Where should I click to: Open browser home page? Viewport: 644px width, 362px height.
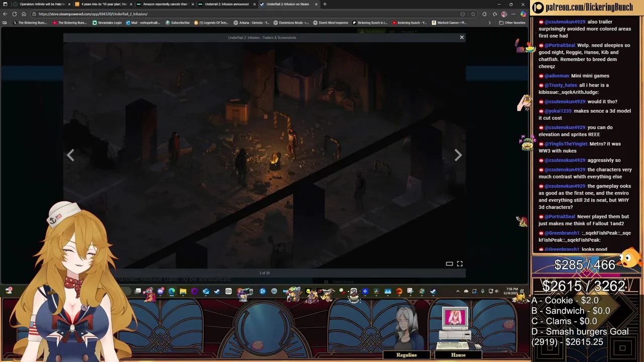24,14
